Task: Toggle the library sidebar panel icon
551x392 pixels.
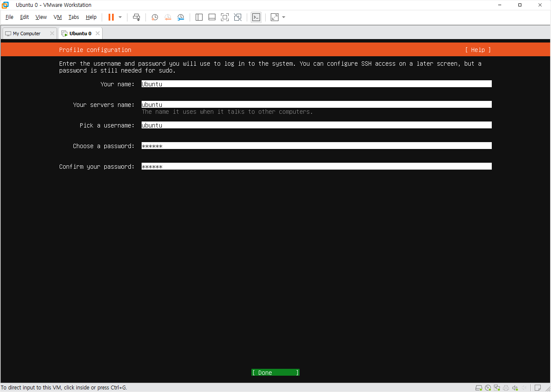Action: (199, 17)
